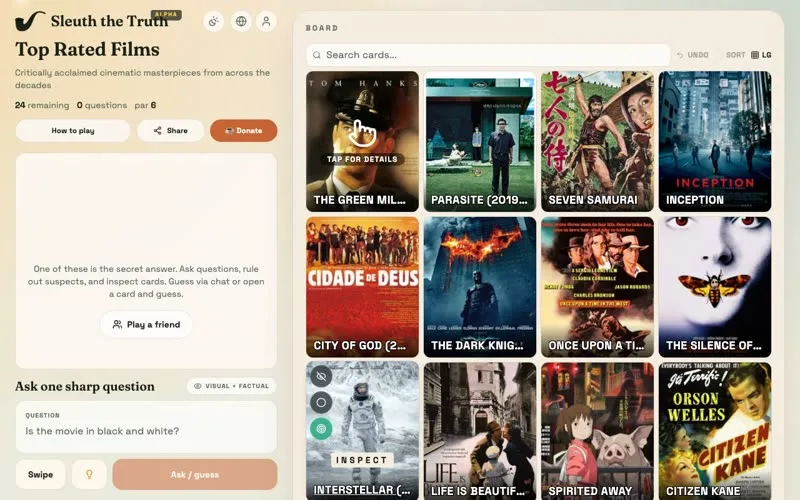Click the circle mark icon on Interstellar
This screenshot has height=500, width=800.
pyautogui.click(x=321, y=403)
